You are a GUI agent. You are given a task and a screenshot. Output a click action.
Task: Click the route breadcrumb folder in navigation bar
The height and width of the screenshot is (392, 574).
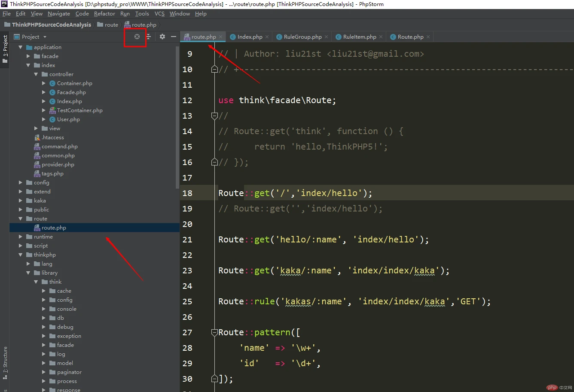(111, 25)
